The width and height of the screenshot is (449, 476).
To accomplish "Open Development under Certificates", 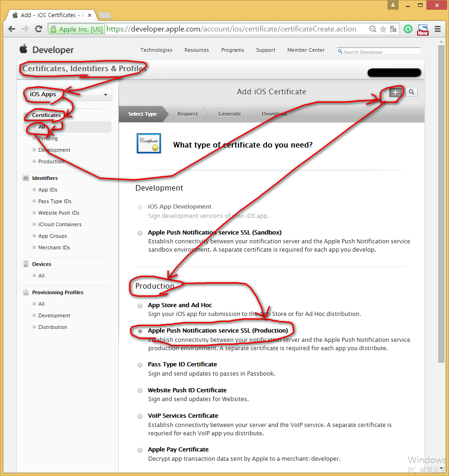I will 54,150.
